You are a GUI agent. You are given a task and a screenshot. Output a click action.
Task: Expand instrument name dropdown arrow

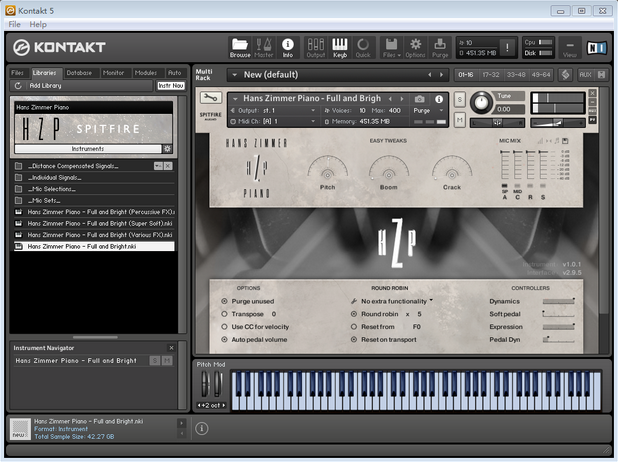tap(235, 99)
